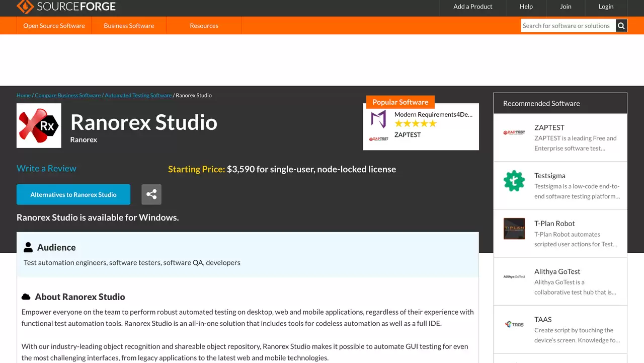
Task: Click the Write a Review link
Action: (x=46, y=168)
